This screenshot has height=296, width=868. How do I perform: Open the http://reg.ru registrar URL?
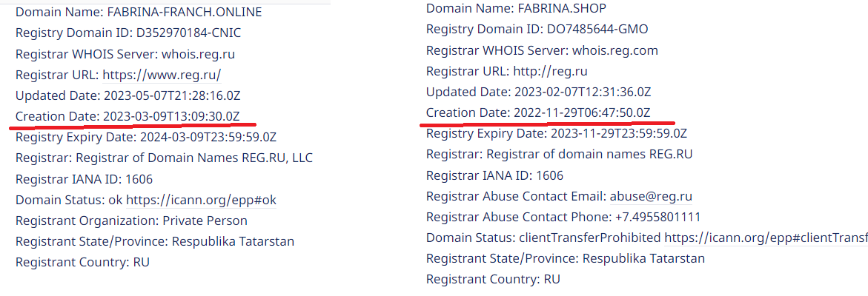click(550, 71)
